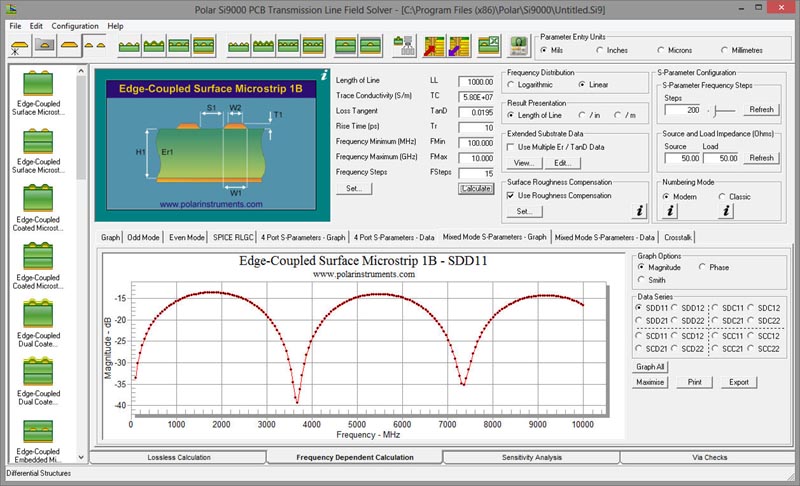
Task: Switch to the Odd Mode tab
Action: click(x=143, y=237)
